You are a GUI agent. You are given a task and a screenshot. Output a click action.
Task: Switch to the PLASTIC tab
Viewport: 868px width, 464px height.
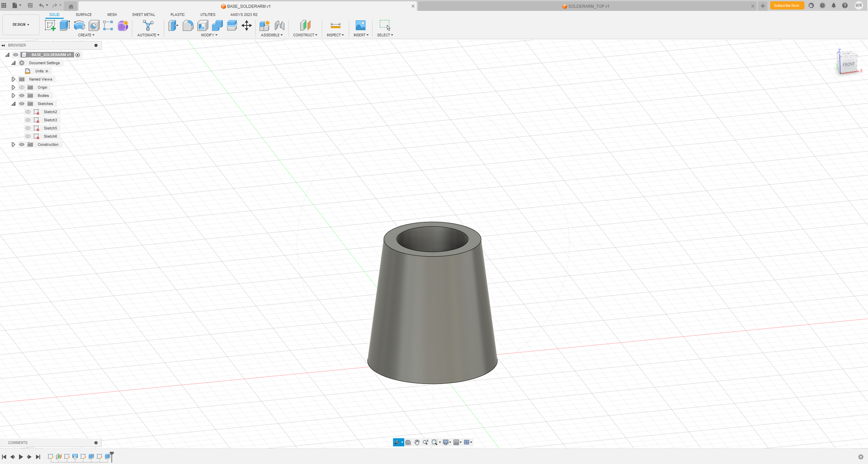[178, 14]
